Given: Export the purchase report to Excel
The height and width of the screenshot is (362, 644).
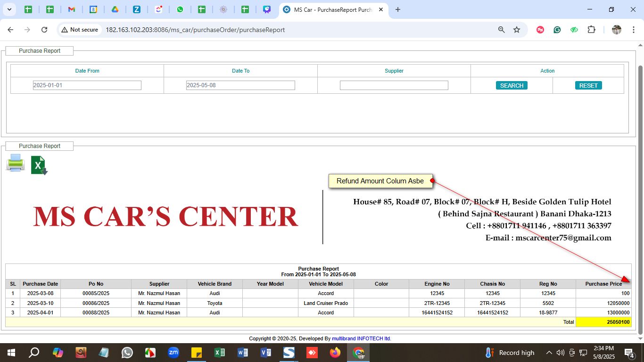Looking at the screenshot, I should pyautogui.click(x=39, y=165).
